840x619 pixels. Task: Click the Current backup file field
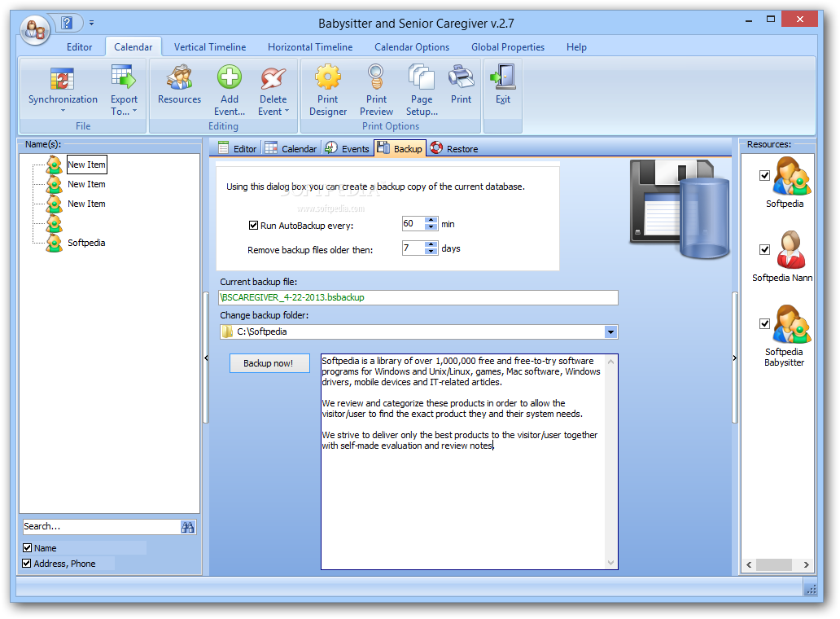[x=418, y=297]
